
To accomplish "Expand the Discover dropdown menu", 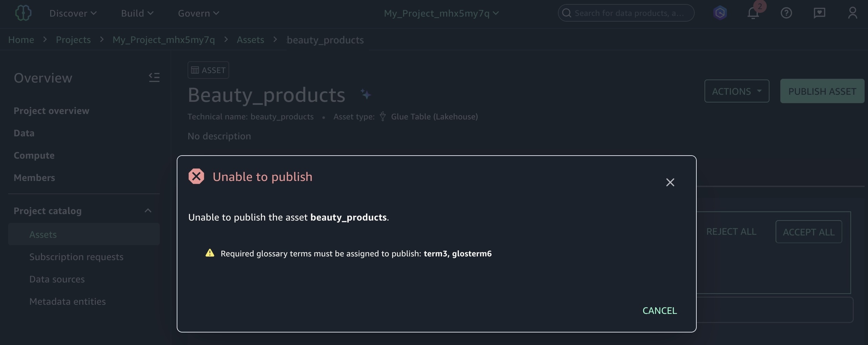I will (73, 13).
